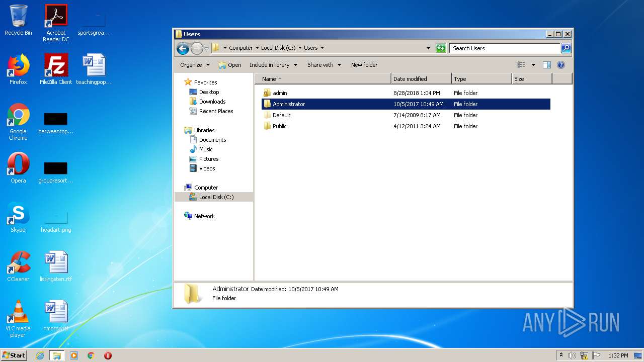Toggle the preview pane button
Screen dimensions: 644x362
coord(547,65)
